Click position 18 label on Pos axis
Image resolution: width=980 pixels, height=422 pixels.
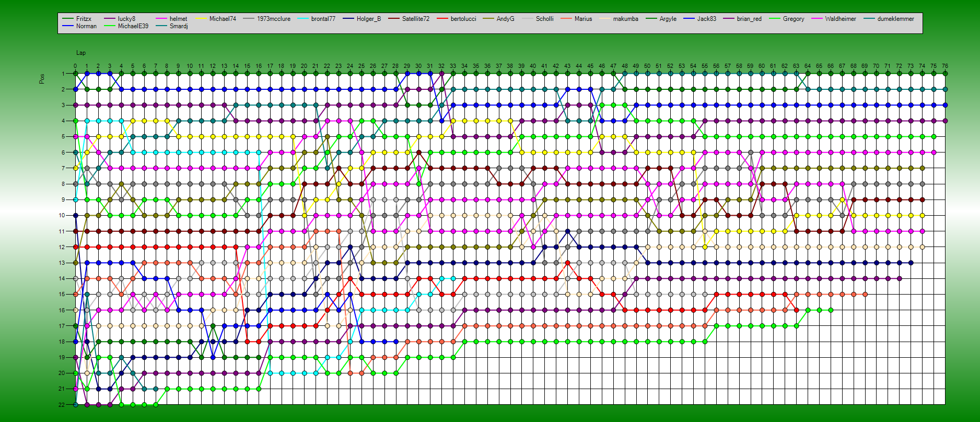[x=62, y=342]
